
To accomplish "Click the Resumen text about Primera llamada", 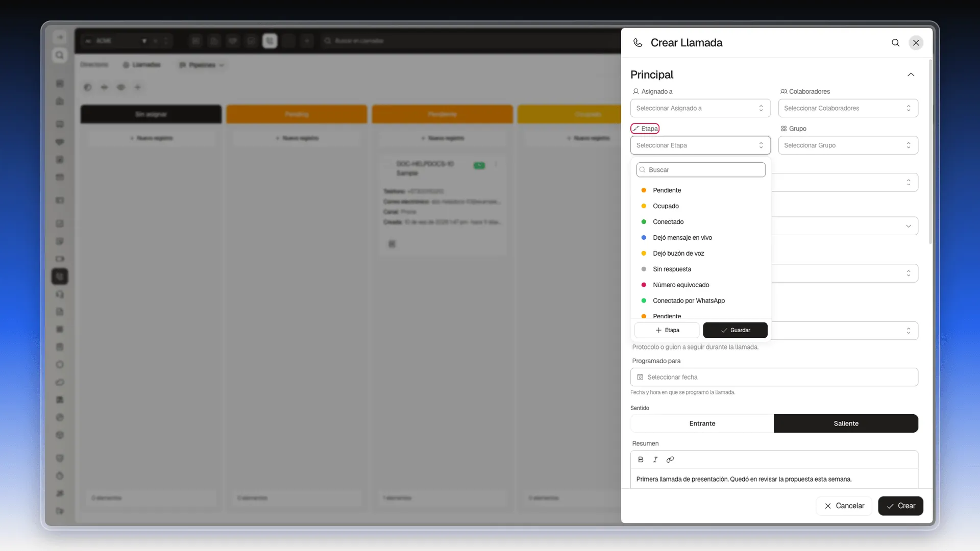I will click(744, 479).
